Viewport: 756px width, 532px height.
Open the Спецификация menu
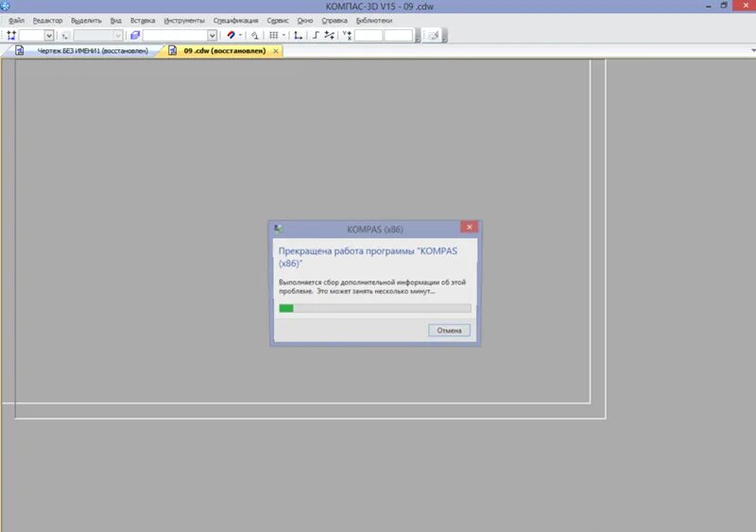point(235,21)
